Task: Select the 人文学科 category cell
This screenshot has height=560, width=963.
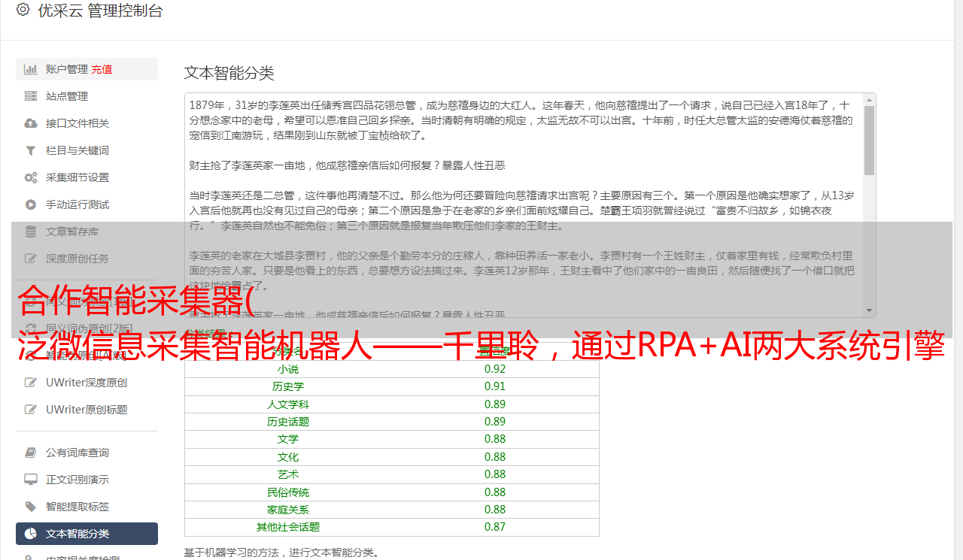Action: [x=288, y=404]
